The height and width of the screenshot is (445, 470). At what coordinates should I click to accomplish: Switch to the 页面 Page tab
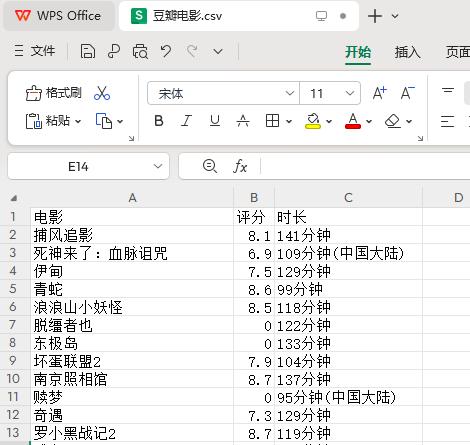click(x=458, y=52)
